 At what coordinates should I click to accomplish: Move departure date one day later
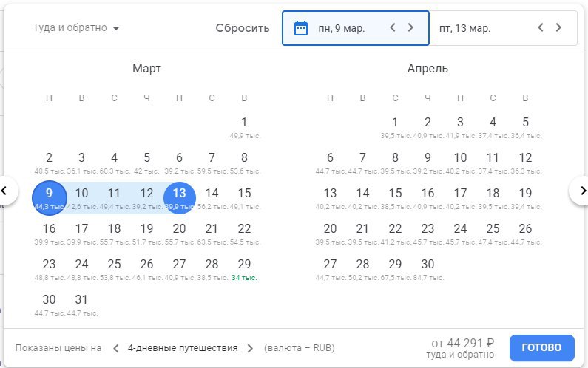point(411,28)
